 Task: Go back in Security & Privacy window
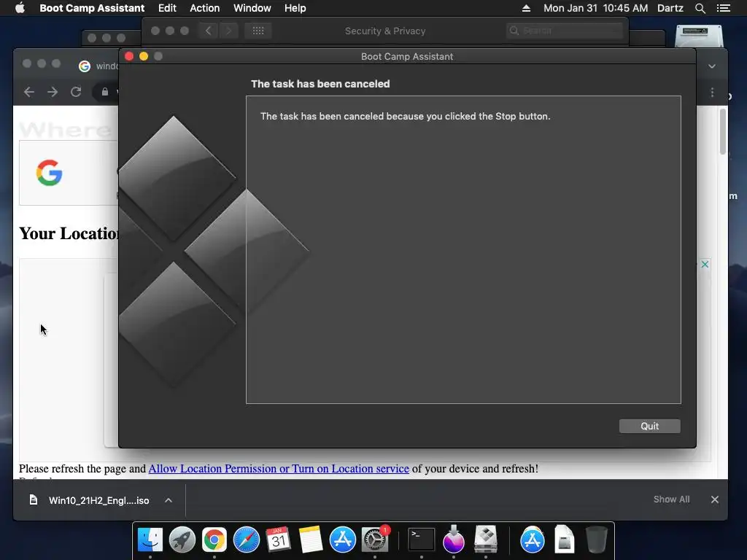point(208,31)
